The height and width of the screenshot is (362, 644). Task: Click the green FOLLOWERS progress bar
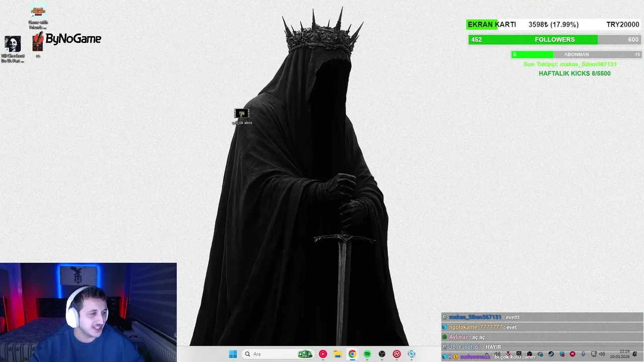[554, 40]
